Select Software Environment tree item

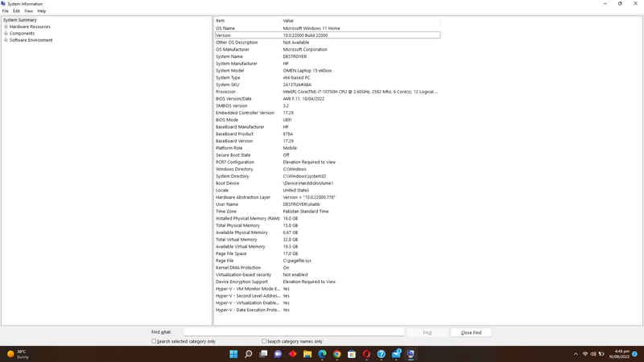pyautogui.click(x=31, y=40)
